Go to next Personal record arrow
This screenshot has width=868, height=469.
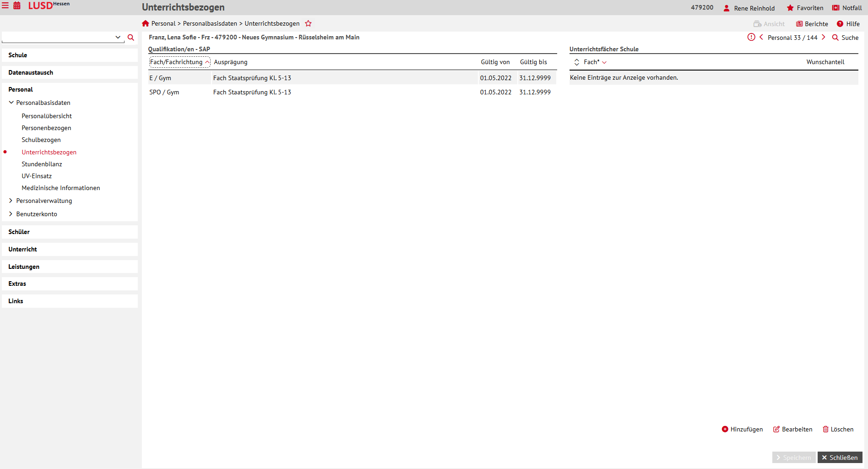pyautogui.click(x=823, y=37)
